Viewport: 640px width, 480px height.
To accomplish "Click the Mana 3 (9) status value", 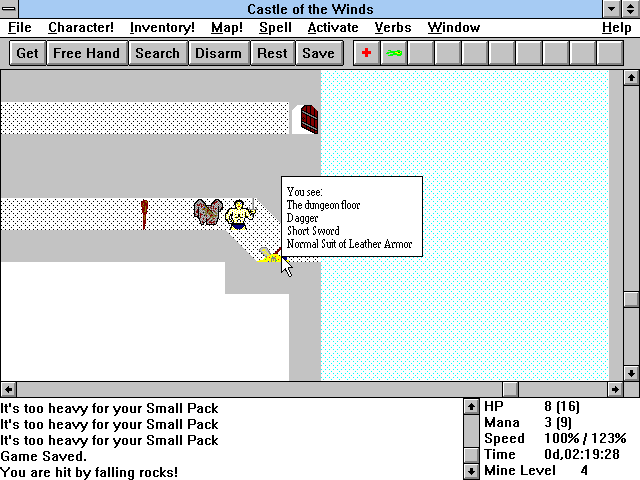I will (558, 422).
